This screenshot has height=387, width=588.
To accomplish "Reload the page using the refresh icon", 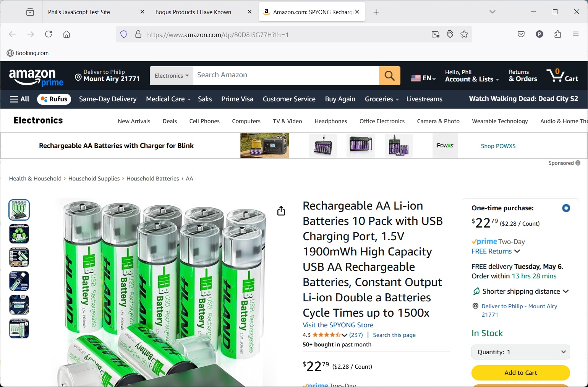I will point(49,34).
